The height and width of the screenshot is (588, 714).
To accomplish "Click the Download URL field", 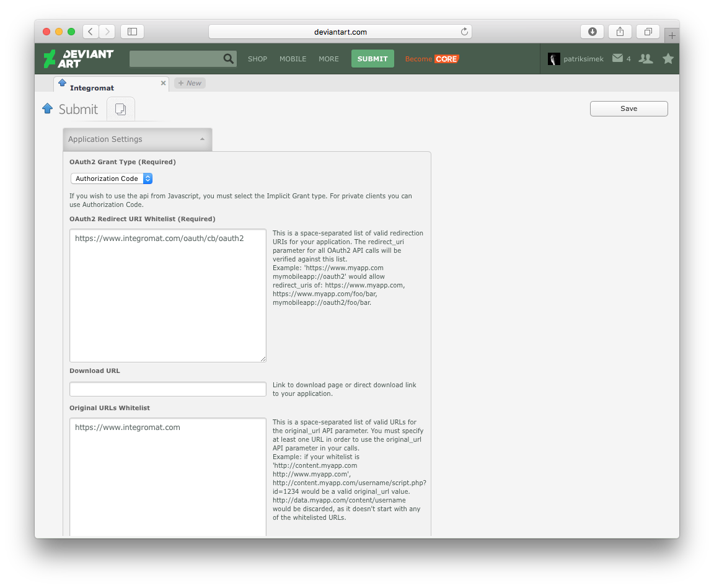I will [167, 389].
